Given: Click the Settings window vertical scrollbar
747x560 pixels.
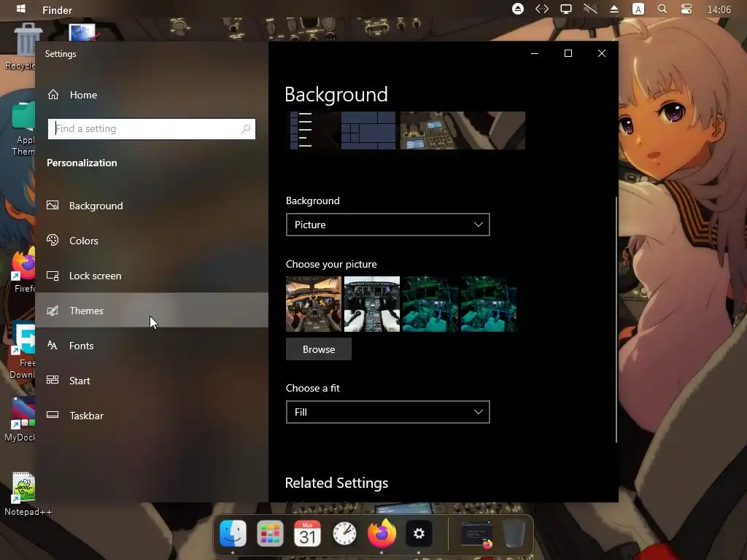Looking at the screenshot, I should point(616,319).
